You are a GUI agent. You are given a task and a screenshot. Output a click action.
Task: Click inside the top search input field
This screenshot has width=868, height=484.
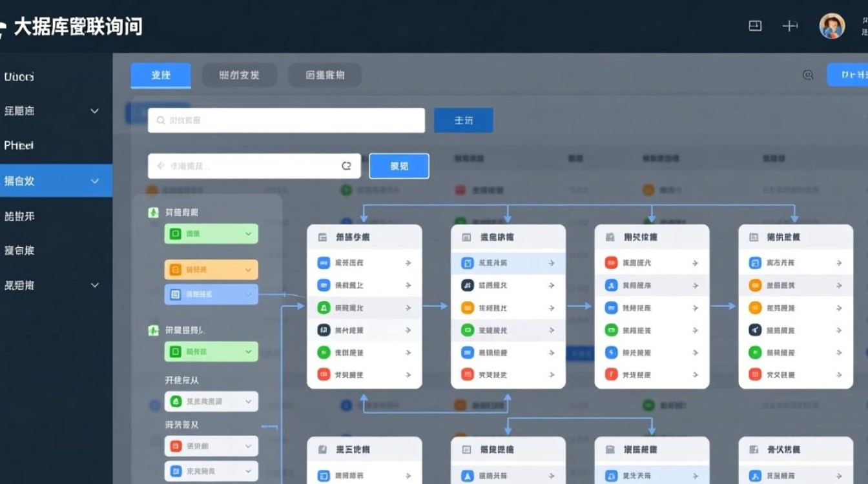[x=285, y=119]
